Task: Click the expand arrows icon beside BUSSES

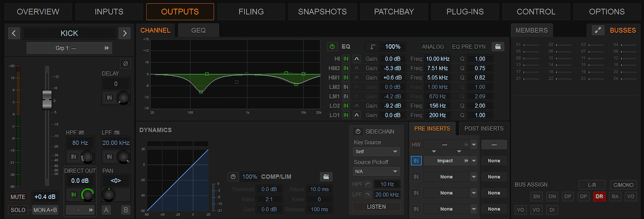Action: coord(598,30)
